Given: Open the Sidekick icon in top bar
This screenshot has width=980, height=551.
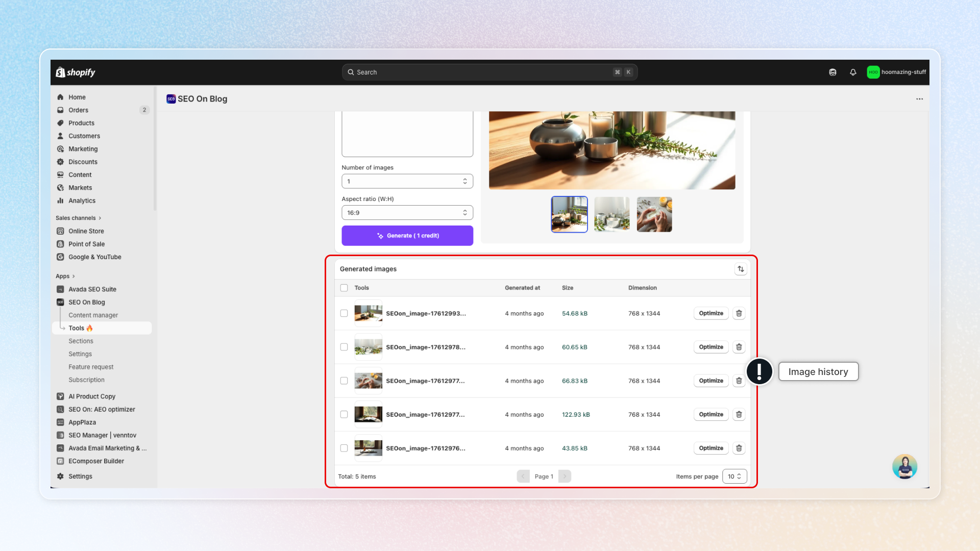Looking at the screenshot, I should [832, 72].
